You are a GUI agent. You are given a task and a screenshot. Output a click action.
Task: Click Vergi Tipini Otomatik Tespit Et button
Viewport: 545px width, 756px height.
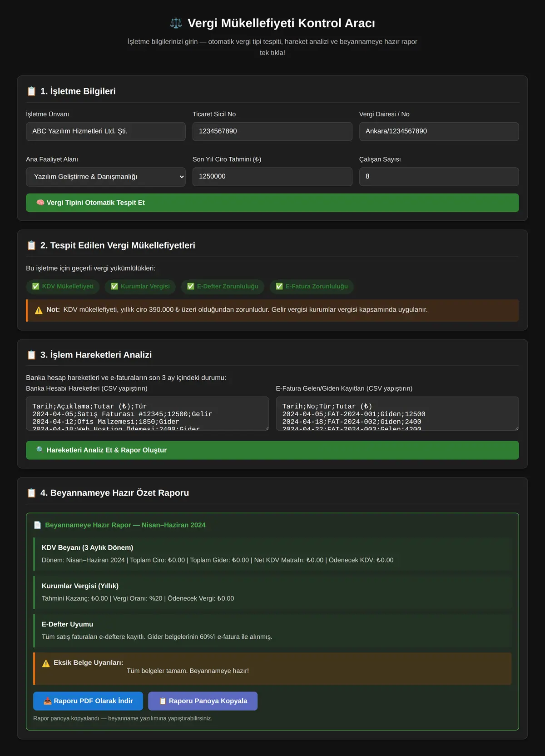pos(272,203)
